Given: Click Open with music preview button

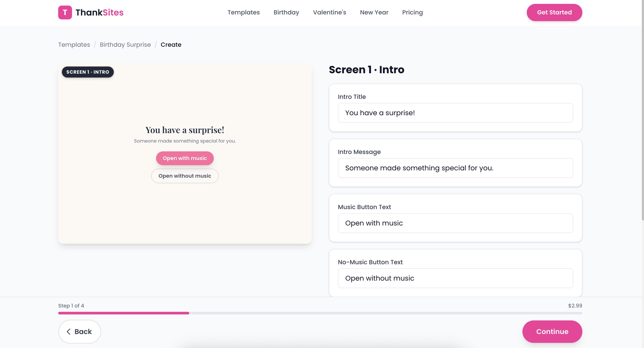Looking at the screenshot, I should point(185,158).
